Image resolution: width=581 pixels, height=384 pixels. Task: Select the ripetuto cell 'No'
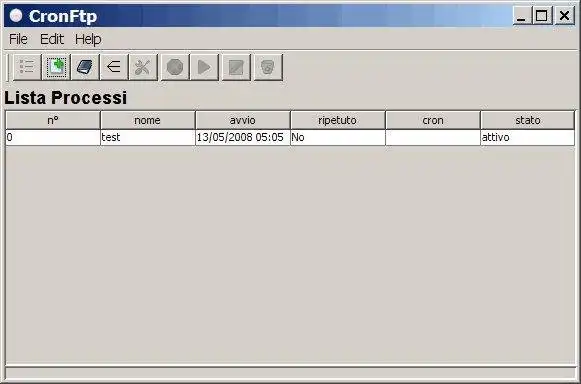(x=338, y=138)
